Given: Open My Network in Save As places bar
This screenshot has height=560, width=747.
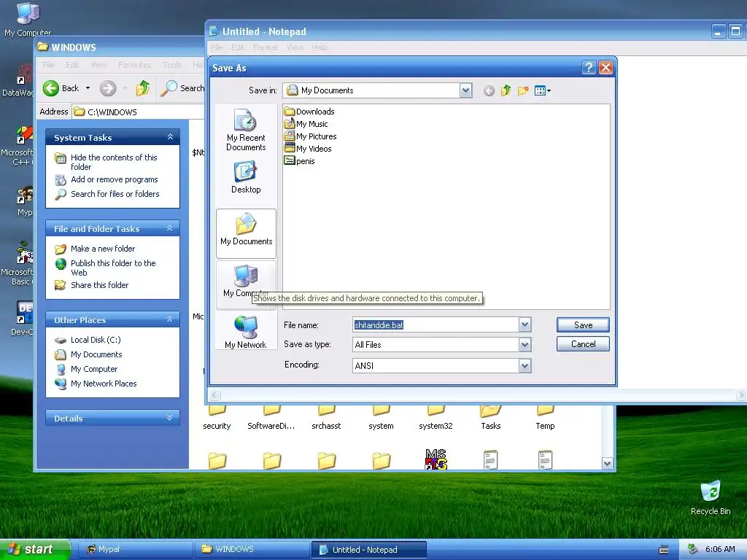Looking at the screenshot, I should [x=246, y=332].
